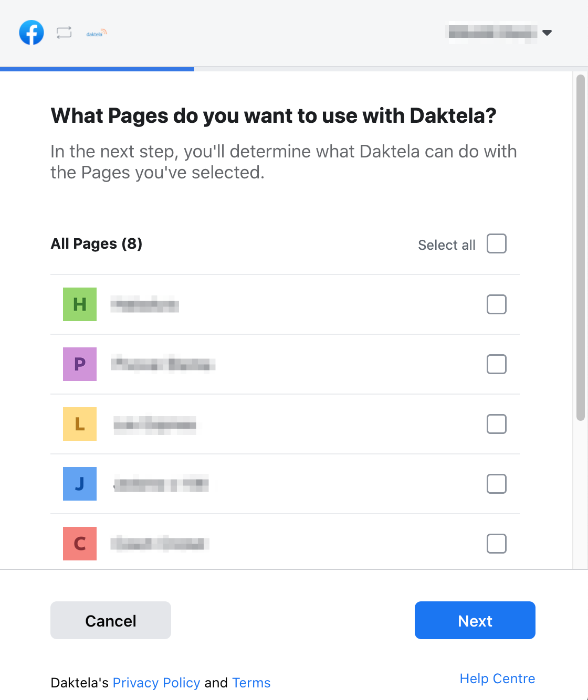Select the C page checkbox
Screen dimensions: 588x700
click(497, 544)
